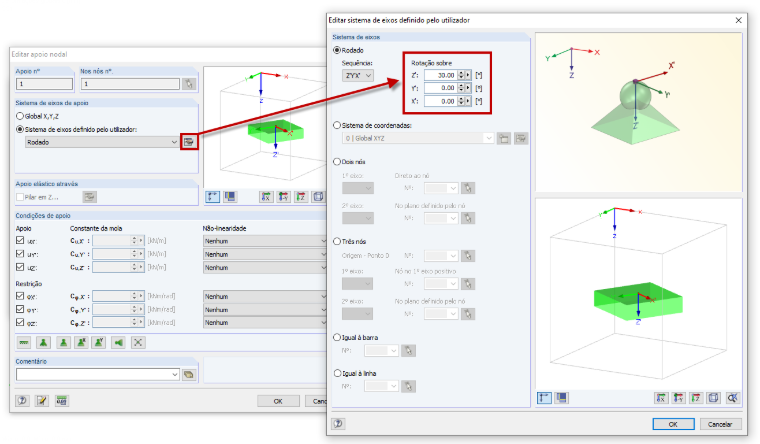
Task: Increase the Z' rotation value
Action: click(461, 73)
